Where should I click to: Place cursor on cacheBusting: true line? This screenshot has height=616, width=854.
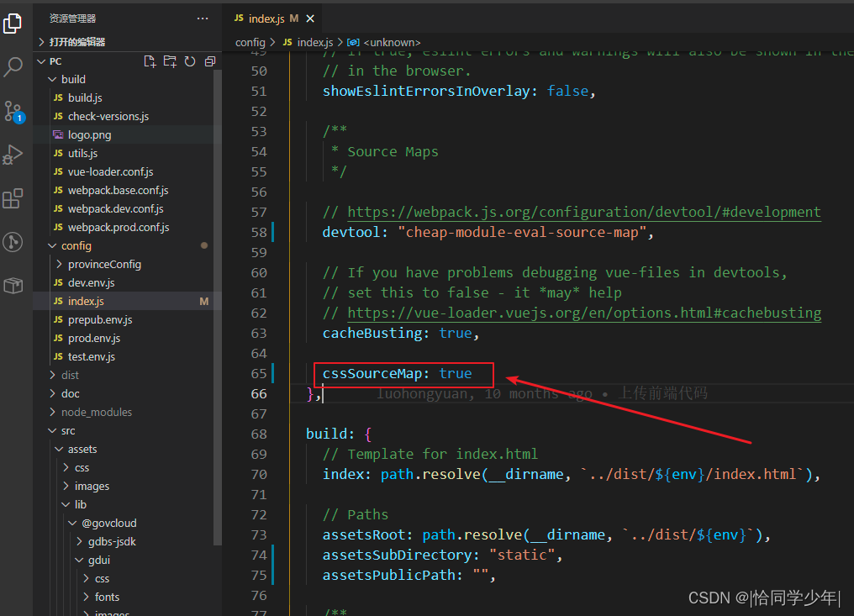click(x=401, y=334)
